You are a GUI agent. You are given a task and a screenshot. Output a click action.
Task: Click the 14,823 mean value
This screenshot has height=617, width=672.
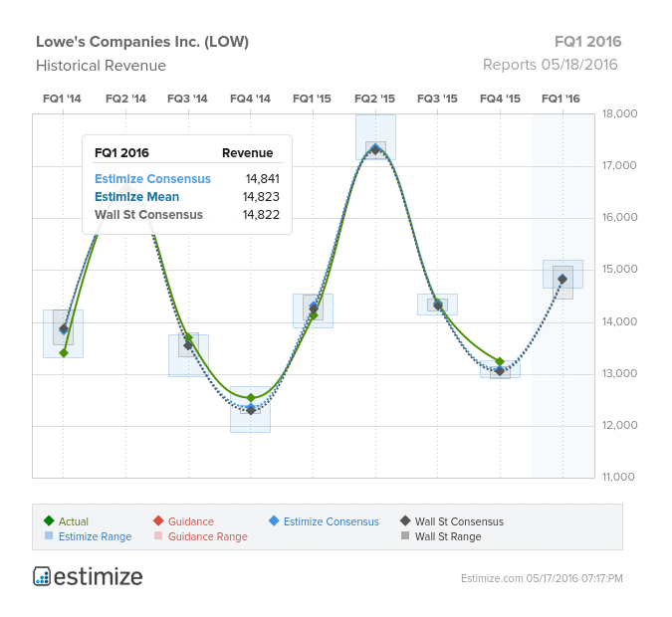(x=261, y=197)
